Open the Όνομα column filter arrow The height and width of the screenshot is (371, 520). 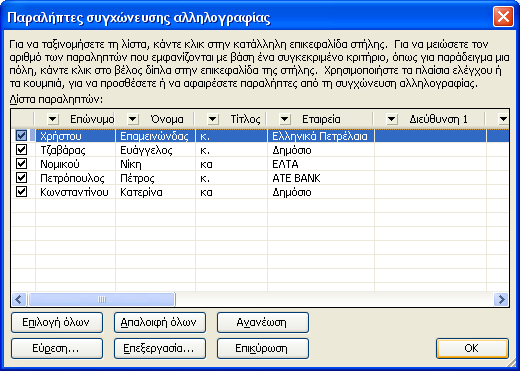[133, 119]
